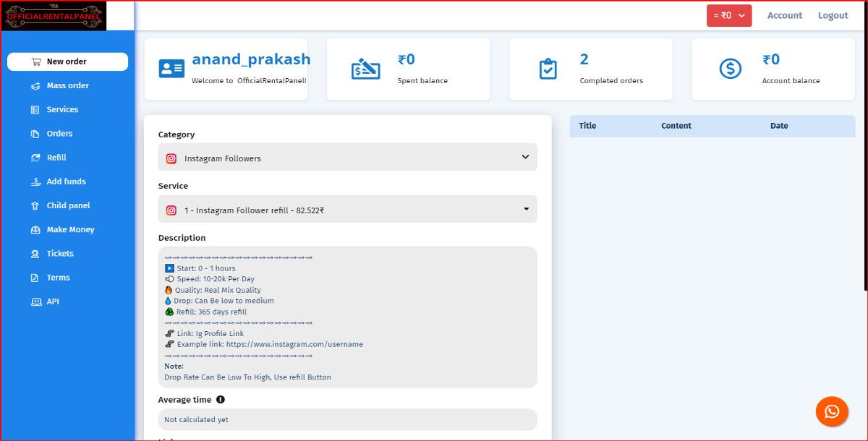Click the Account link in header
868x441 pixels.
pyautogui.click(x=784, y=15)
